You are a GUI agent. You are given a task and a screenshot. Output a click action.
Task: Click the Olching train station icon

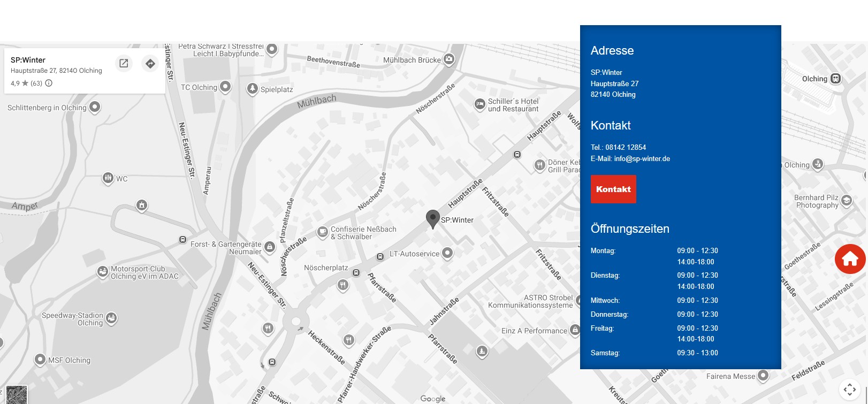835,79
